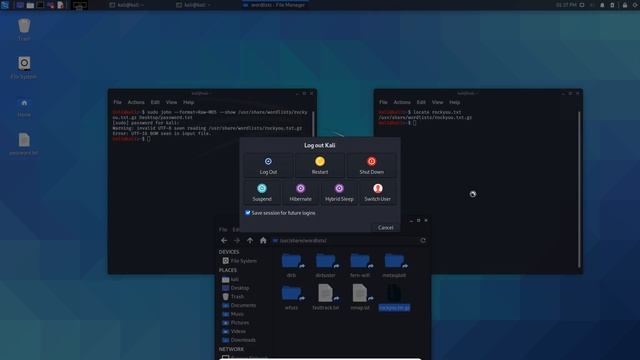Image resolution: width=640 pixels, height=360 pixels.
Task: Select the rockyou.txt.gz archive
Action: pos(394,297)
